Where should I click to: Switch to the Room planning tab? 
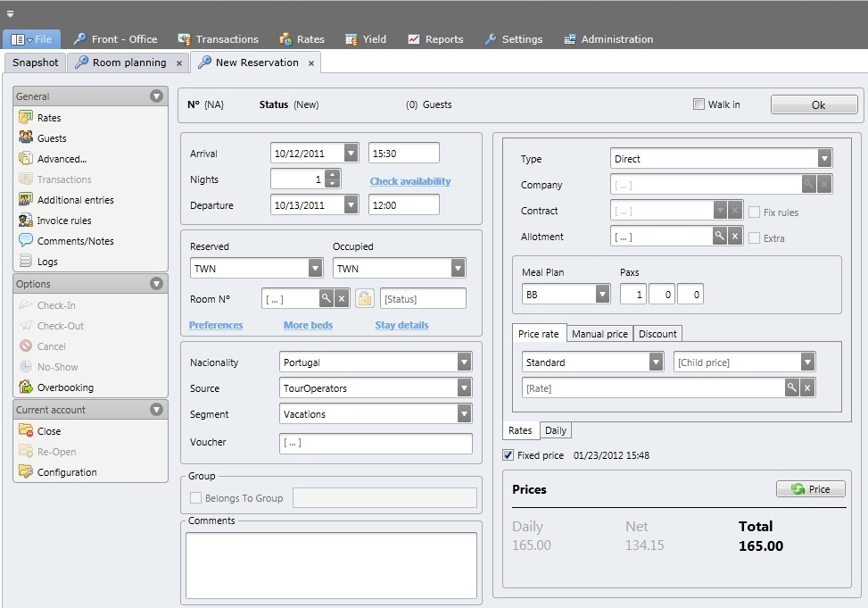[127, 62]
